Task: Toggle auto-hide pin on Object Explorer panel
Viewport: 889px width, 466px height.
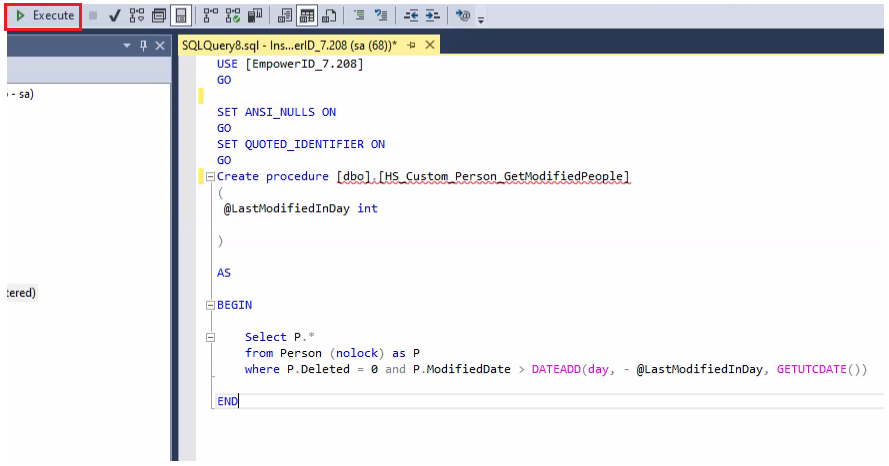Action: click(143, 45)
